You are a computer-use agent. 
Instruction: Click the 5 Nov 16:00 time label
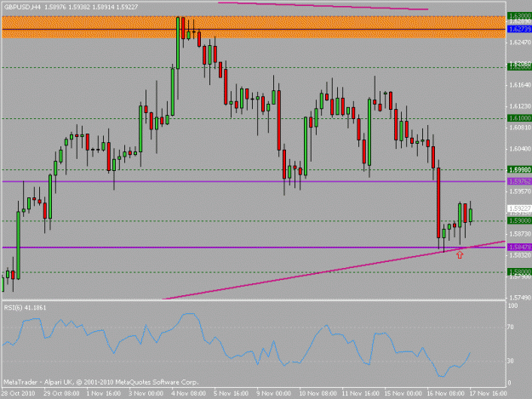[x=231, y=393]
